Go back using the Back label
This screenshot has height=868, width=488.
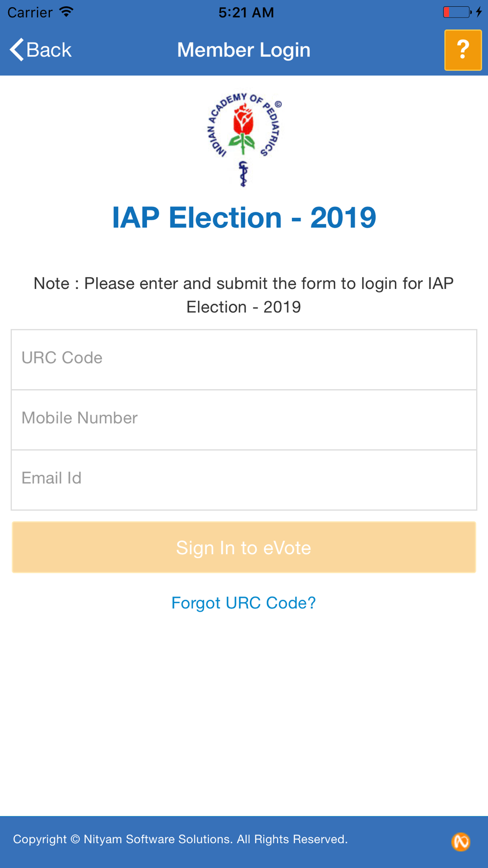point(49,50)
